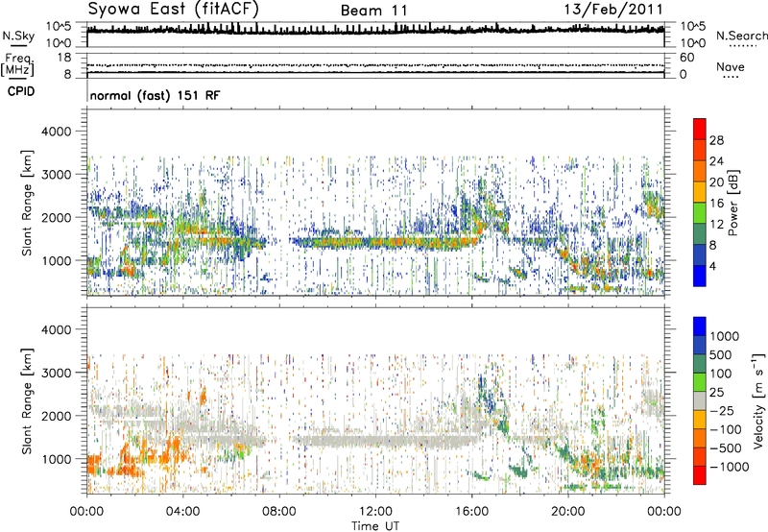Click the '20' tick on the power colorbar
This screenshot has width=768, height=532.
click(716, 182)
